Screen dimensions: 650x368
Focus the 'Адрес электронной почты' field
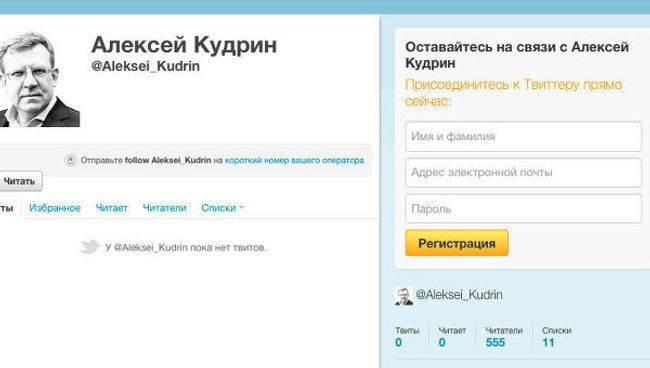tap(524, 172)
